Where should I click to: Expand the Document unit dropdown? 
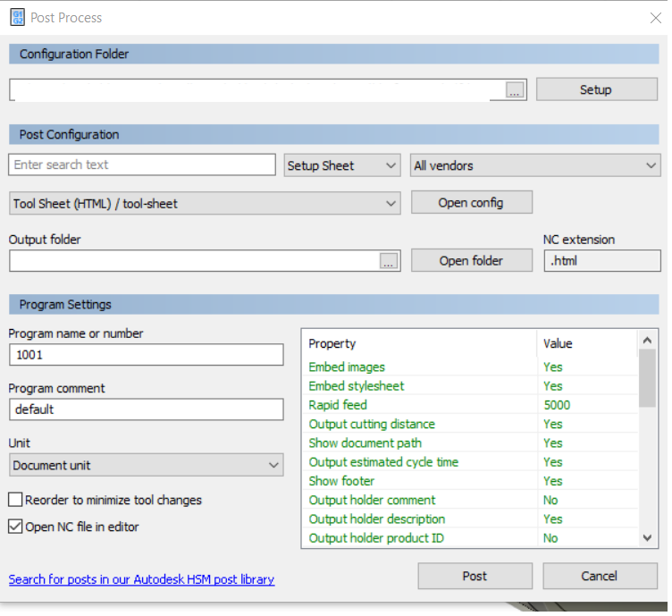point(147,465)
